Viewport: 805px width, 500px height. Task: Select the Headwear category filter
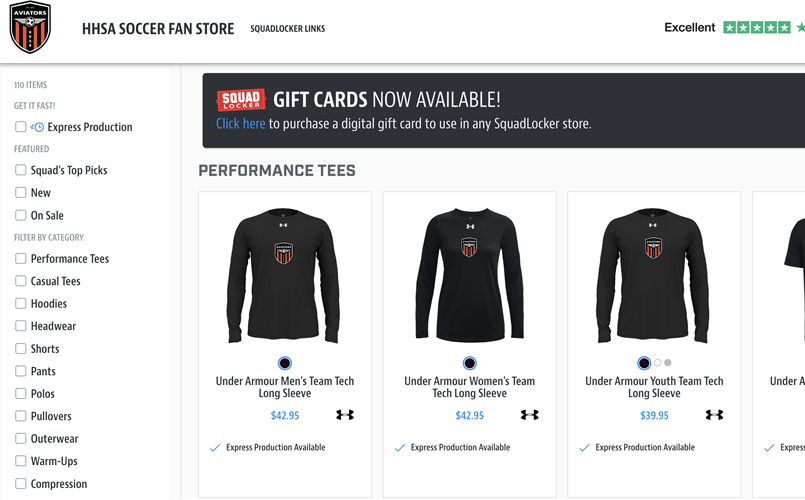20,326
